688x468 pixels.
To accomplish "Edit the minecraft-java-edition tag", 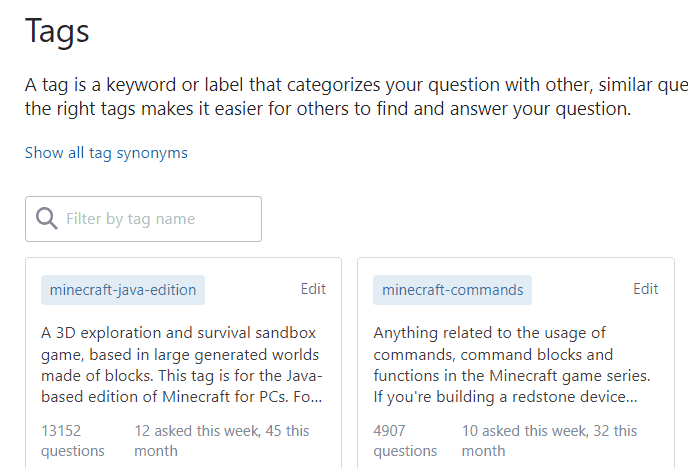I will [x=313, y=289].
